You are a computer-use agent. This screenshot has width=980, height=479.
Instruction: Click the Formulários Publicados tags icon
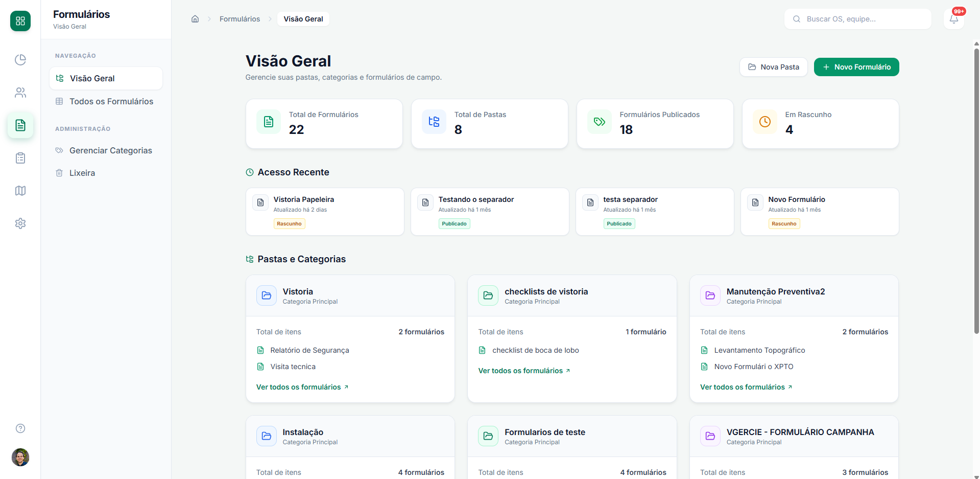coord(600,122)
